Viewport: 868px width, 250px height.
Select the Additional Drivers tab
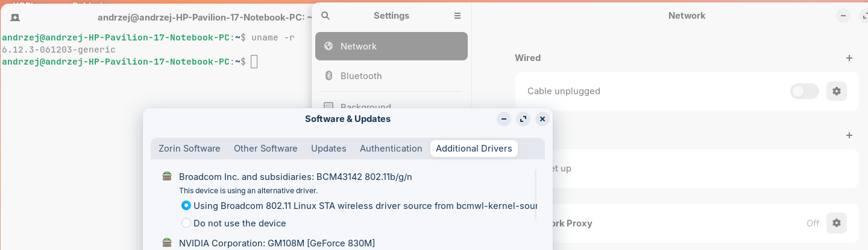point(474,149)
